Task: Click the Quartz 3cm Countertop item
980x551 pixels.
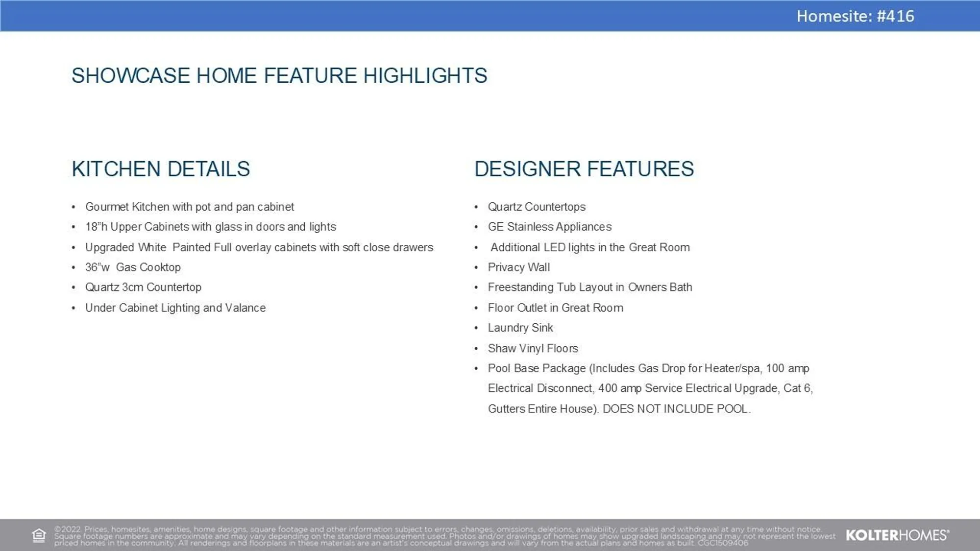Action: coord(143,287)
